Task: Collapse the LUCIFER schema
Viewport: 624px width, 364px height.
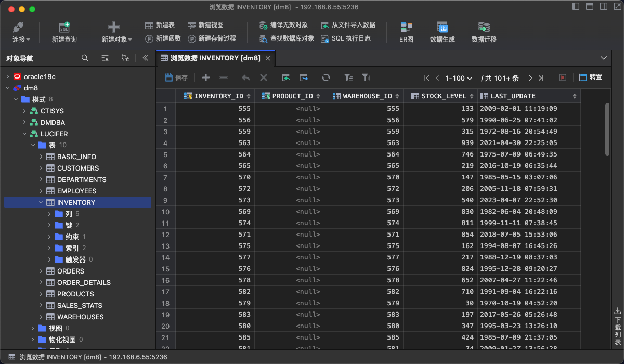Action: [x=24, y=134]
